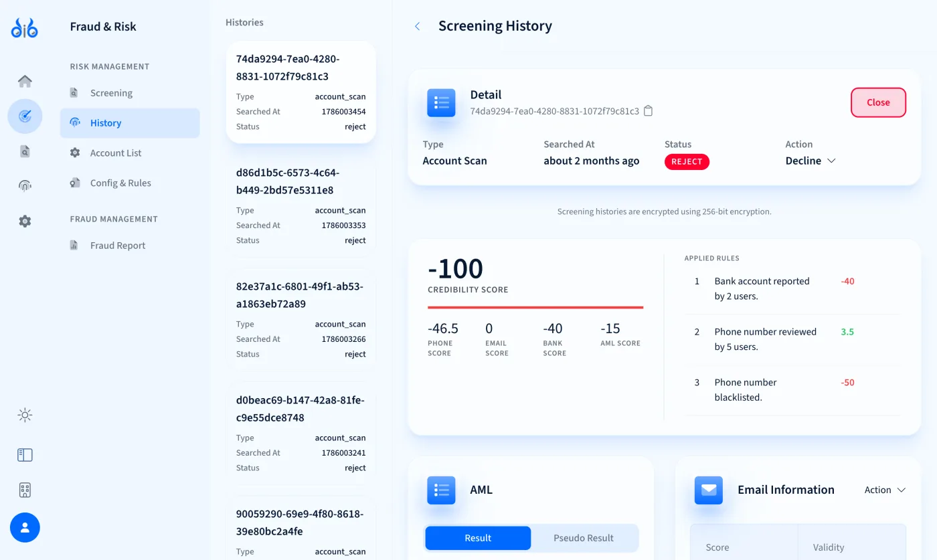Open the user profile avatar
This screenshot has width=937, height=560.
[25, 528]
